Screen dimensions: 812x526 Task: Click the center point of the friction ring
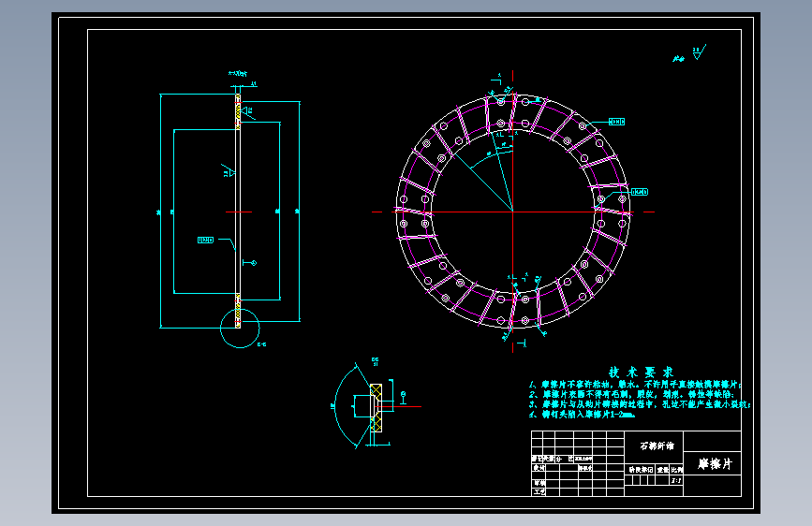(512, 212)
